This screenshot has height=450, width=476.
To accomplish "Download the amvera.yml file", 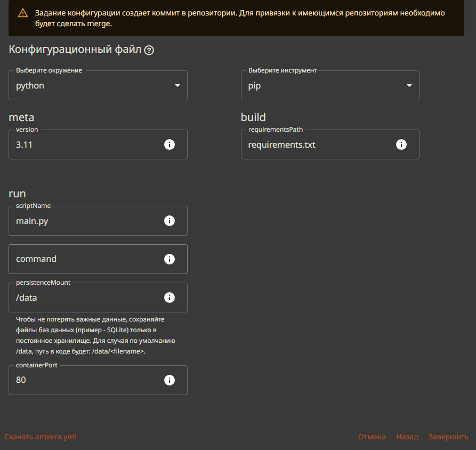I will click(41, 437).
